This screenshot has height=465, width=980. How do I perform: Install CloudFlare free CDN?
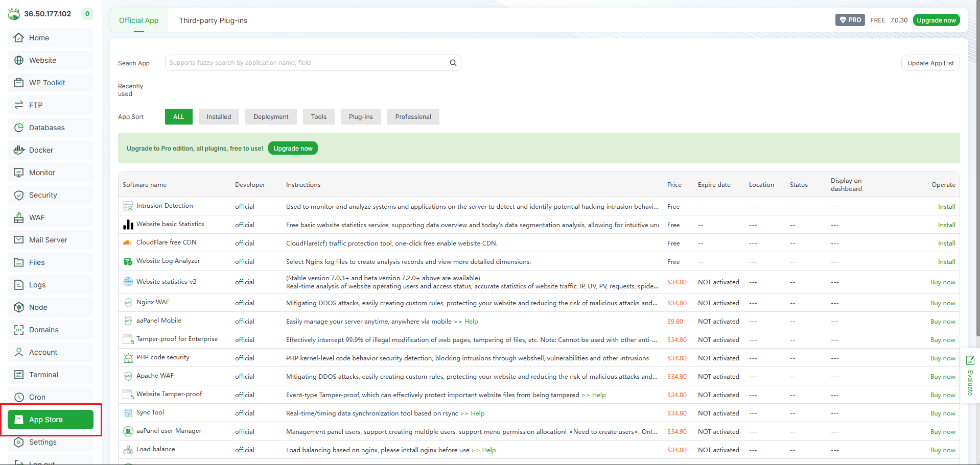(x=946, y=243)
